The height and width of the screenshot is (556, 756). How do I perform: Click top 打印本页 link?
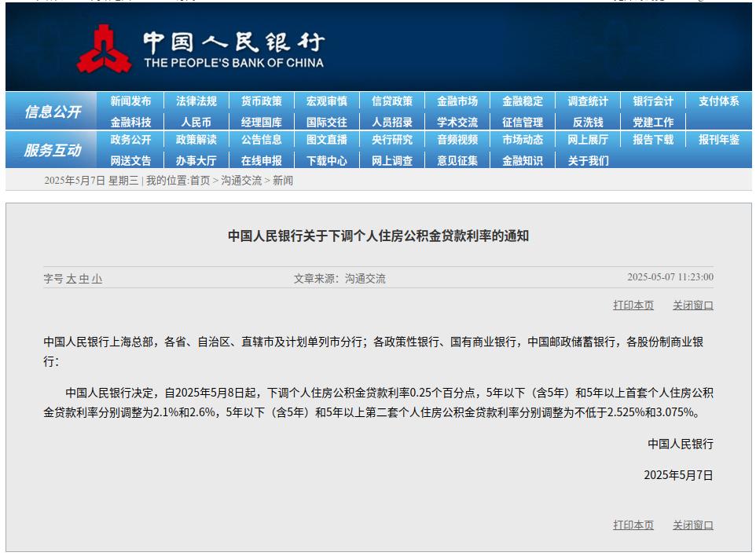click(x=633, y=305)
